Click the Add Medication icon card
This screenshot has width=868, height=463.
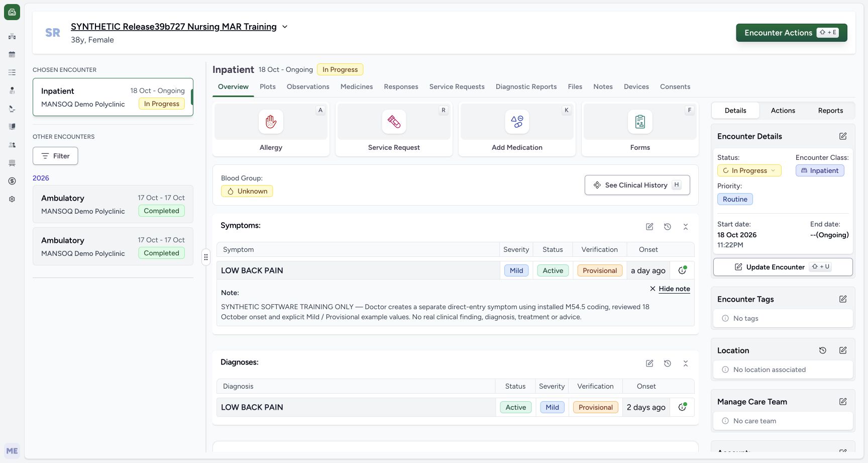click(x=517, y=129)
